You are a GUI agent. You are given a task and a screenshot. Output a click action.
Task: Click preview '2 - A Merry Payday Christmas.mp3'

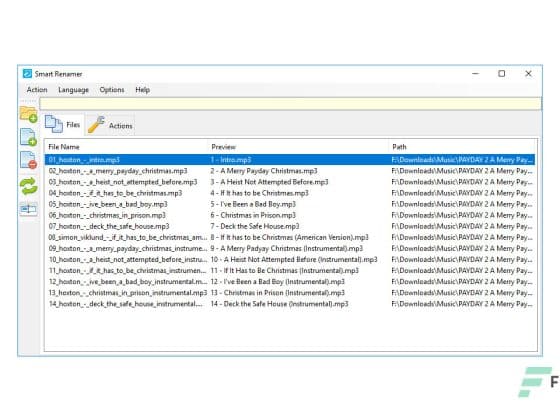pyautogui.click(x=264, y=171)
